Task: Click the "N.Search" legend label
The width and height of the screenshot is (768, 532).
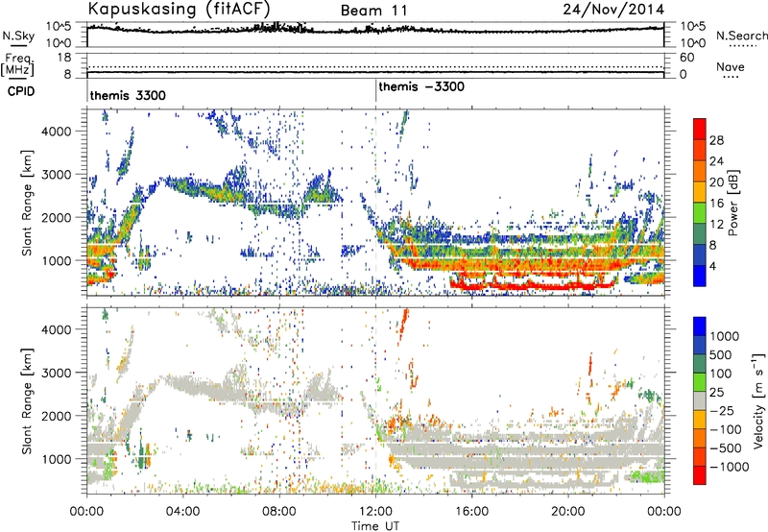Action: [741, 36]
